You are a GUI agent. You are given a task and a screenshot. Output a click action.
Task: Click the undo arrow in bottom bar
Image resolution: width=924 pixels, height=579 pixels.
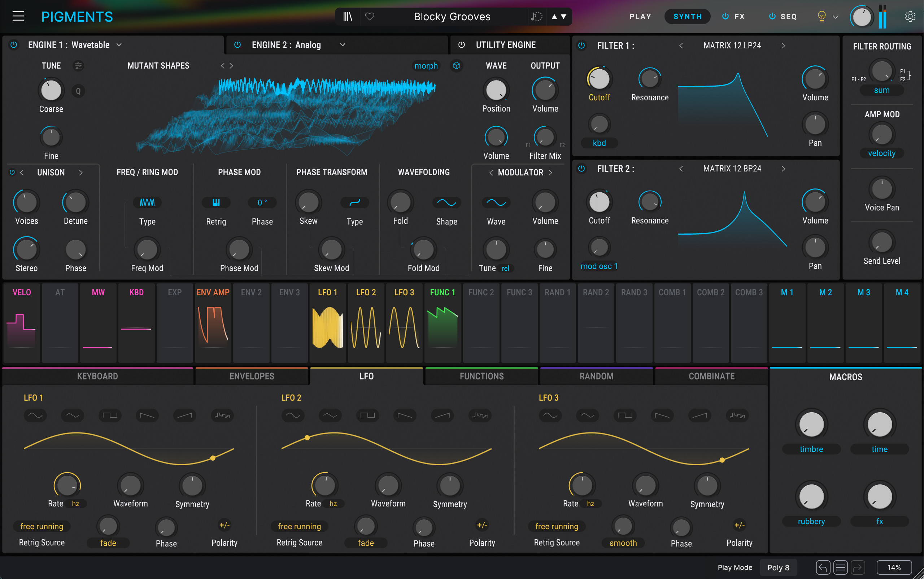point(823,567)
